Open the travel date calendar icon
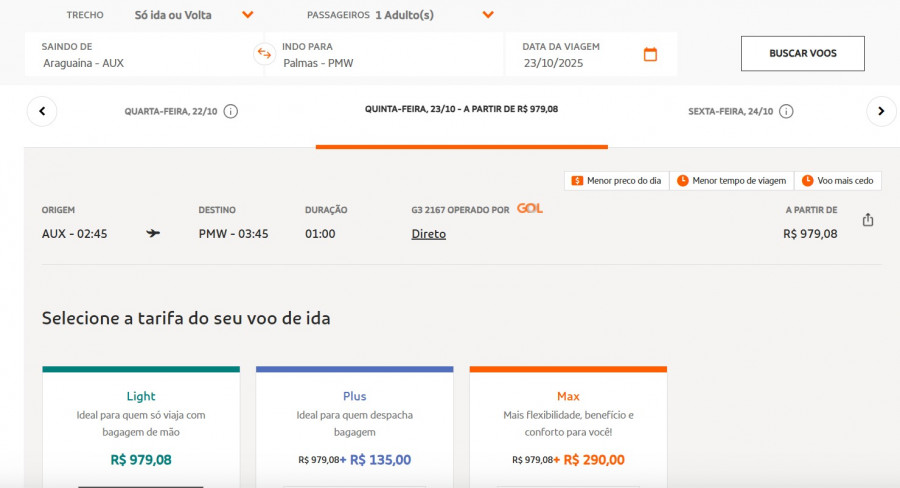 [650, 55]
